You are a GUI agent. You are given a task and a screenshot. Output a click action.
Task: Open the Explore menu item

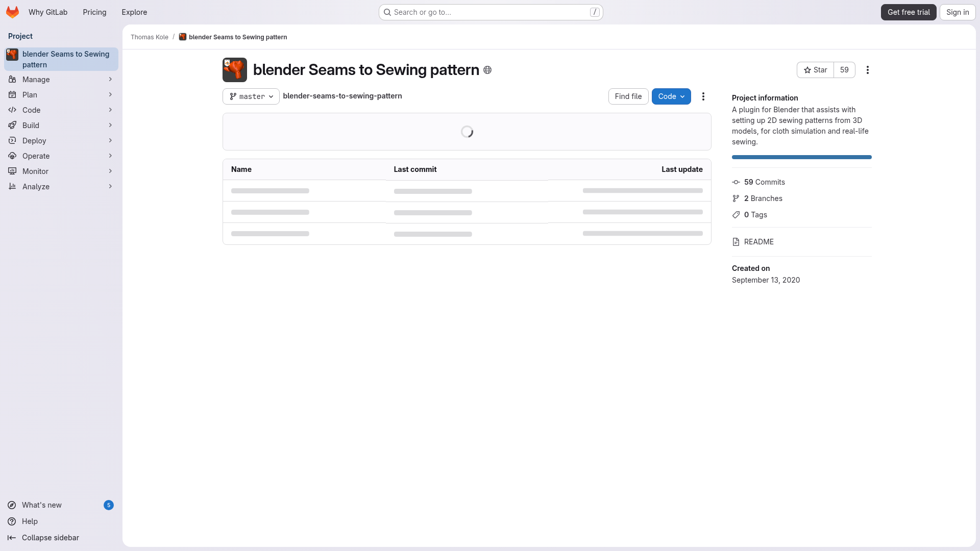(134, 12)
